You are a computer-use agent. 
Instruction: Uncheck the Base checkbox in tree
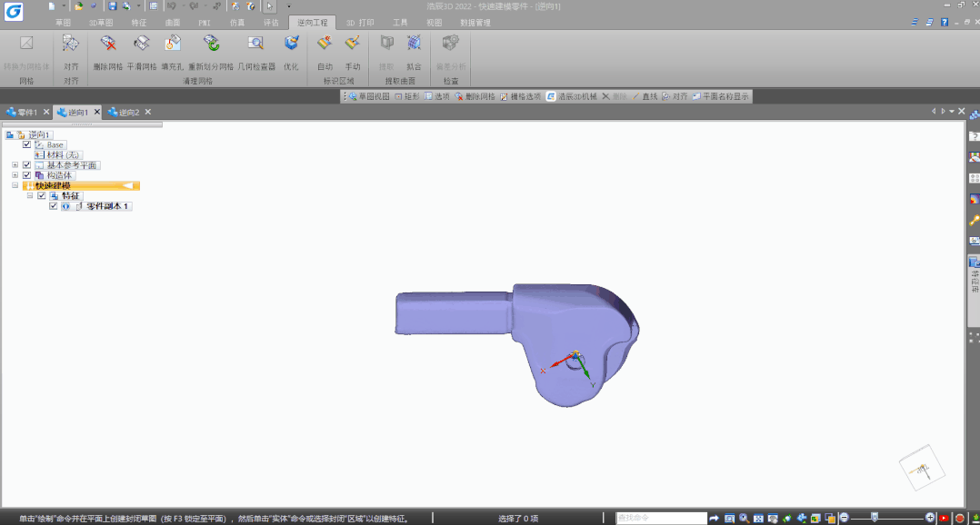point(27,144)
